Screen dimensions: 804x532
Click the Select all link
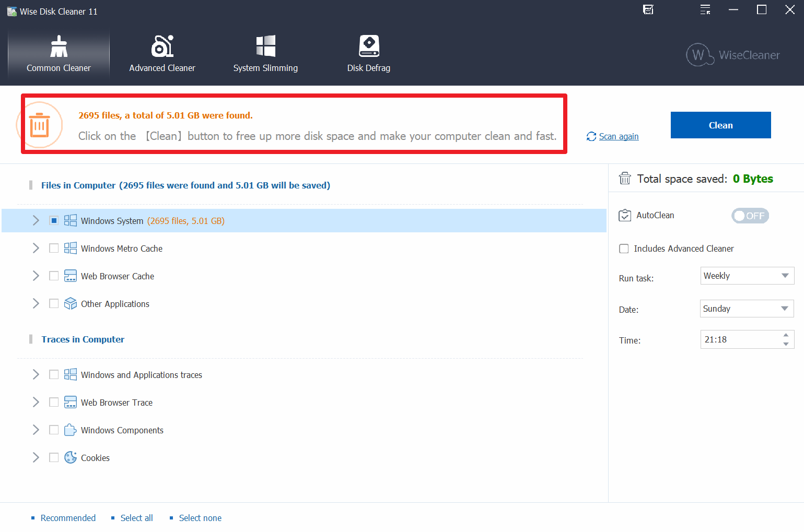point(137,518)
